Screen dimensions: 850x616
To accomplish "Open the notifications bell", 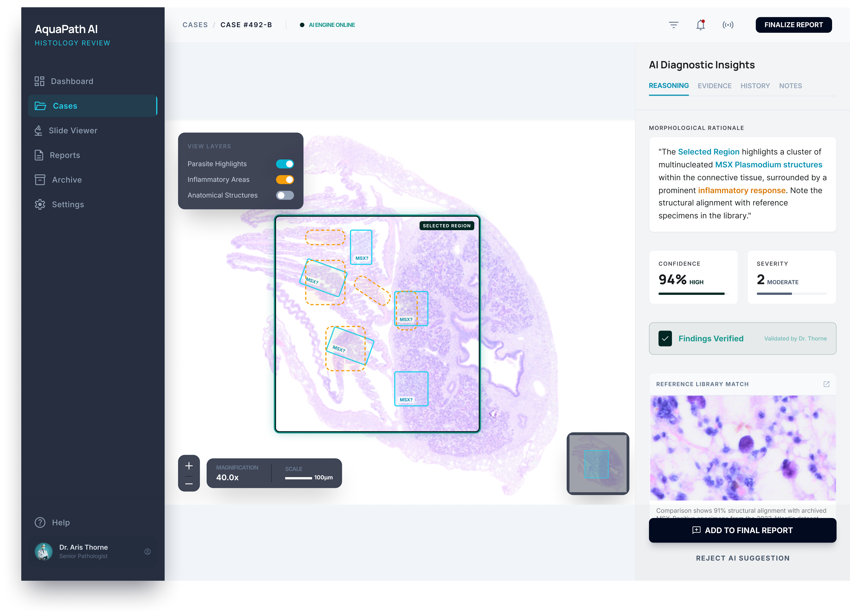I will 700,25.
